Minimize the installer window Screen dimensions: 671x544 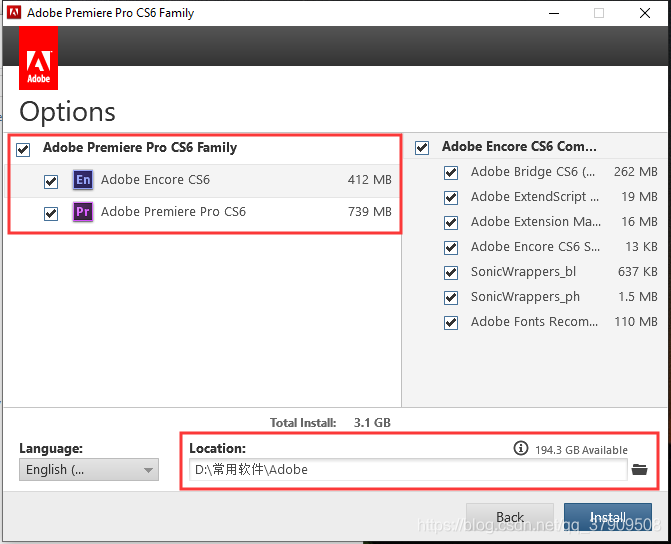click(x=554, y=13)
